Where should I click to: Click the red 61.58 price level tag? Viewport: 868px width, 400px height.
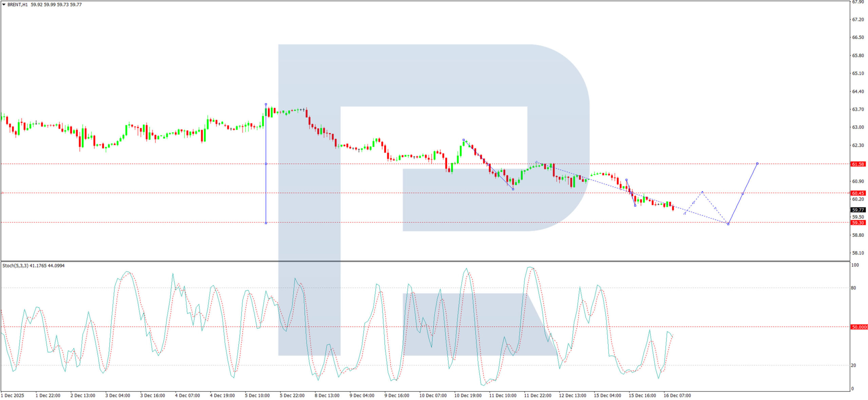pos(858,164)
